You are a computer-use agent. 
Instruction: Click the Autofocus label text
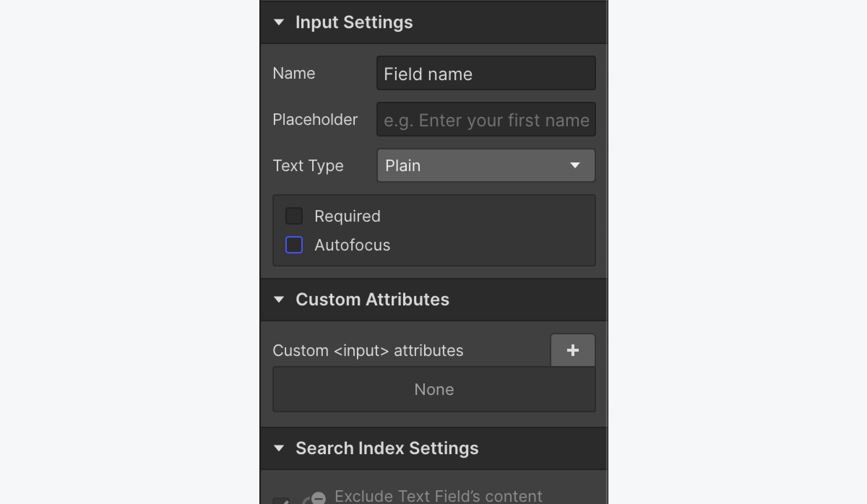click(352, 245)
